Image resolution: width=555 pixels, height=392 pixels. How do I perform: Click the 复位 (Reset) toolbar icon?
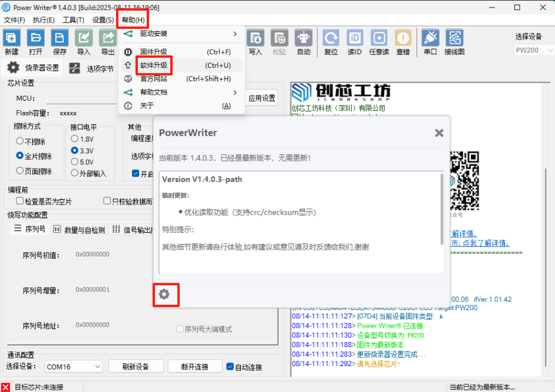click(331, 38)
